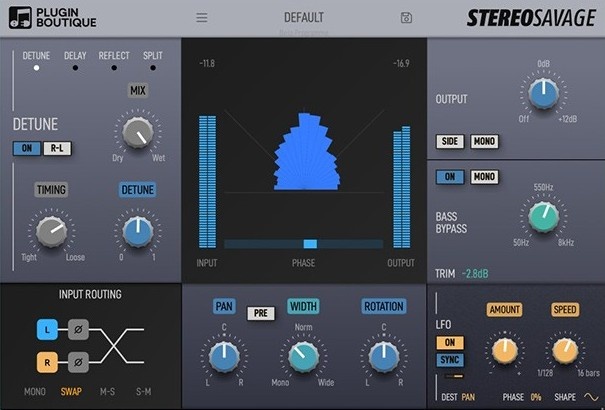
Task: Click the REFLECT mode label
Action: click(114, 56)
